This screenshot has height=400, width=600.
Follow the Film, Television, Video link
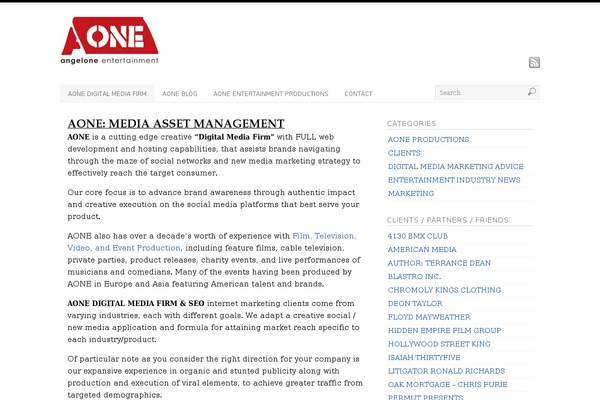point(212,242)
